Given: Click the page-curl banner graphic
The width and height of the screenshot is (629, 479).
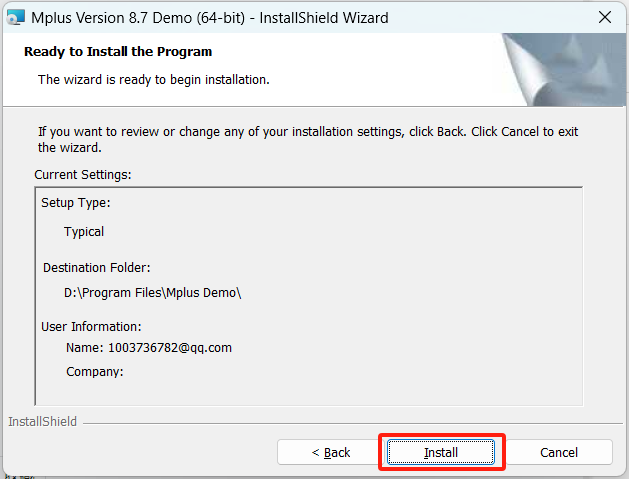Looking at the screenshot, I should [x=564, y=68].
